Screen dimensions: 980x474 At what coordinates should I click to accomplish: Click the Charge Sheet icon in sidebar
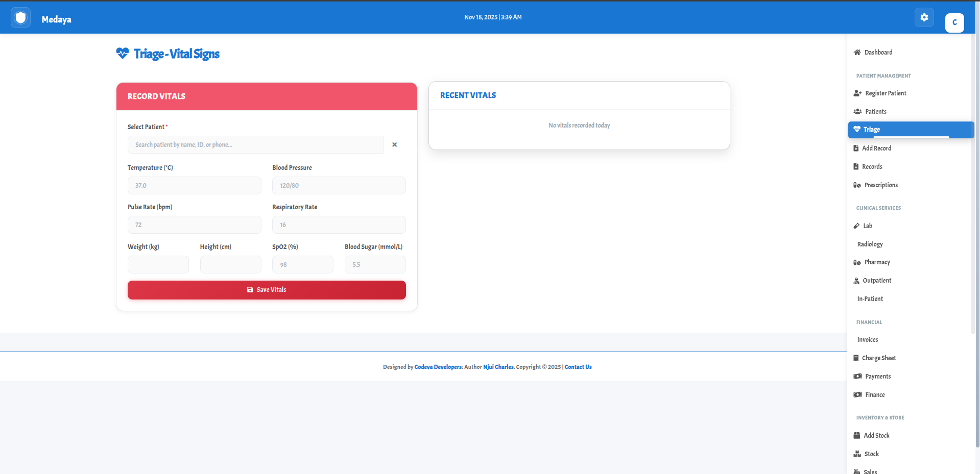(856, 358)
